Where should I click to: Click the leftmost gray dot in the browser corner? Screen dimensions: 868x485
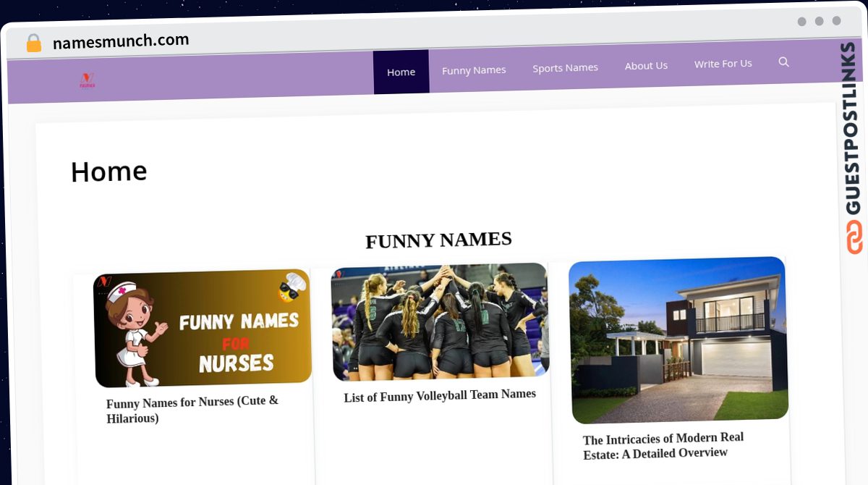[x=801, y=22]
